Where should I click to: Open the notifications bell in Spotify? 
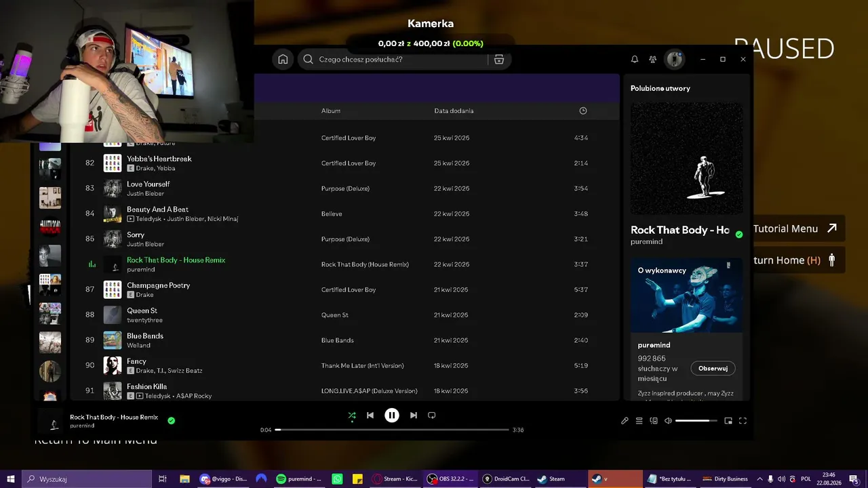tap(635, 60)
